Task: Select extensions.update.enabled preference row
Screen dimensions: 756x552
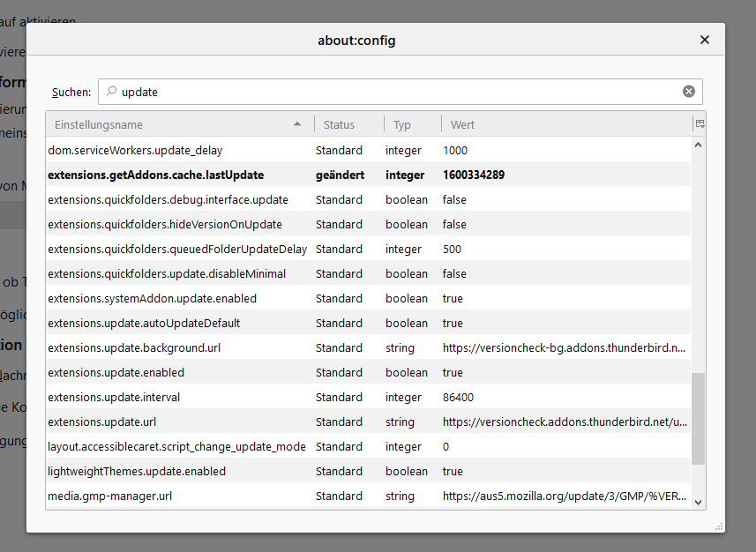Action: [x=116, y=372]
